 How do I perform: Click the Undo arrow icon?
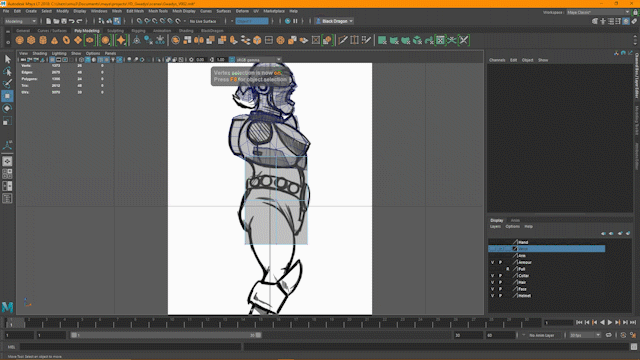pos(71,21)
